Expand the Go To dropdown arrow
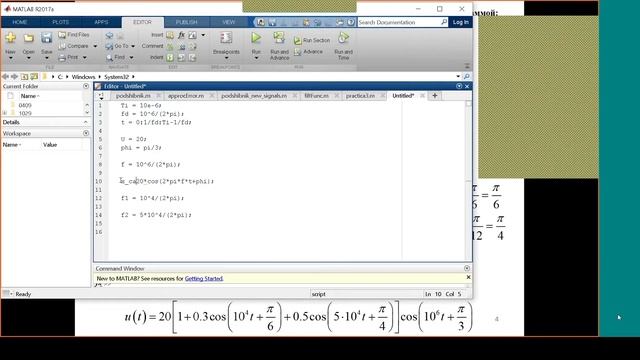 coord(133,46)
